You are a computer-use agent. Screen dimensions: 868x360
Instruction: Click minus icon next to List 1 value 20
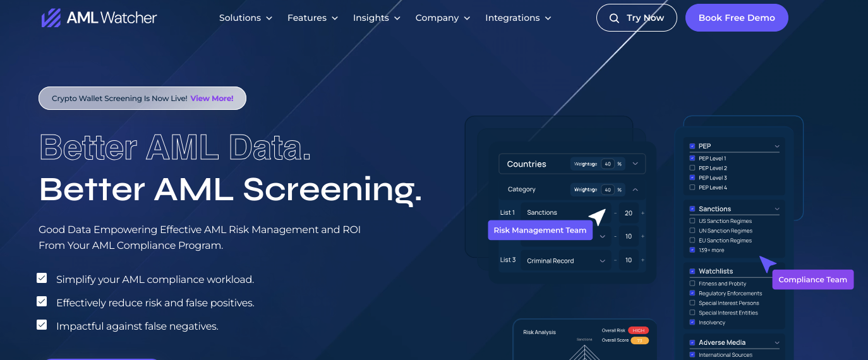point(615,213)
